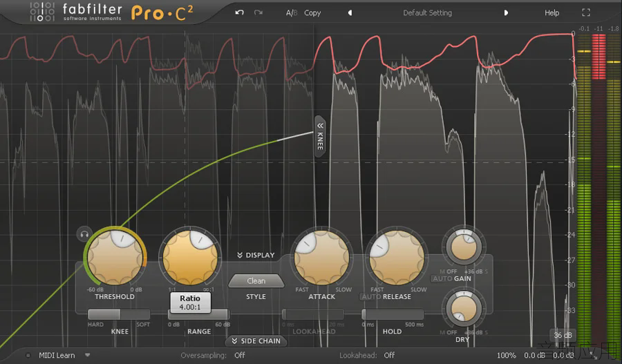Click the first 0.0 dB level value
The width and height of the screenshot is (622, 364).
534,355
